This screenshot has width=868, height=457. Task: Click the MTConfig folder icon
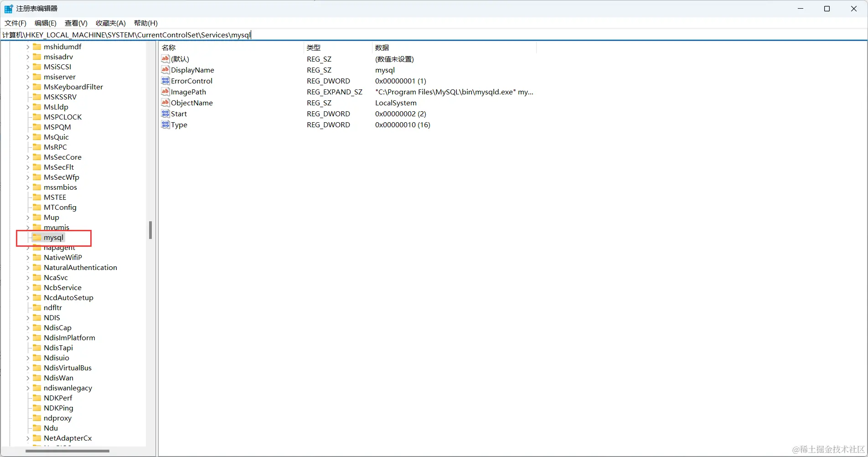pos(37,207)
